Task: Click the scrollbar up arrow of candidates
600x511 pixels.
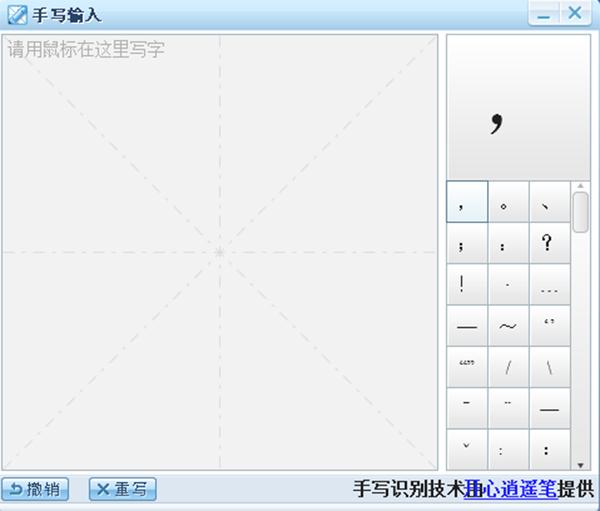Action: tap(580, 186)
